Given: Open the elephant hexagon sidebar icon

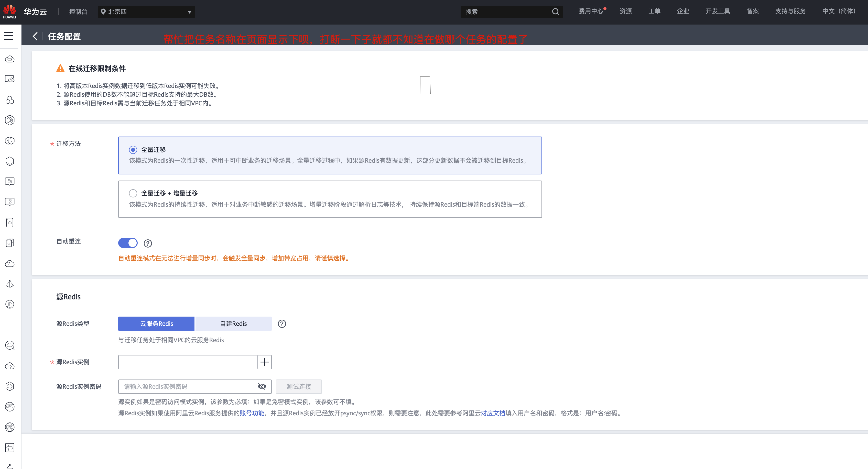Looking at the screenshot, I should tap(10, 386).
